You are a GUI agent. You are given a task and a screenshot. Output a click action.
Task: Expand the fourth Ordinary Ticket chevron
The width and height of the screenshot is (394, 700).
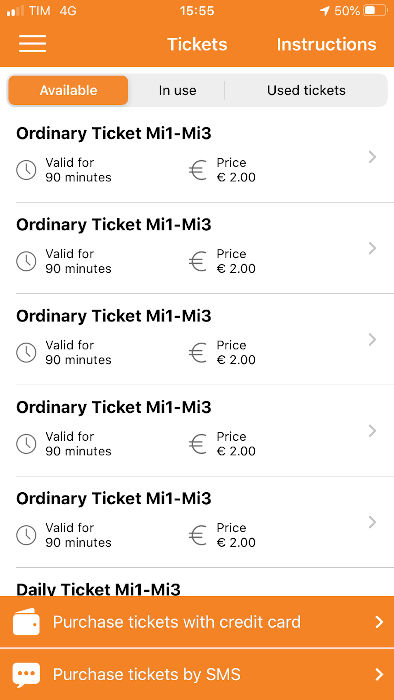[x=373, y=431]
